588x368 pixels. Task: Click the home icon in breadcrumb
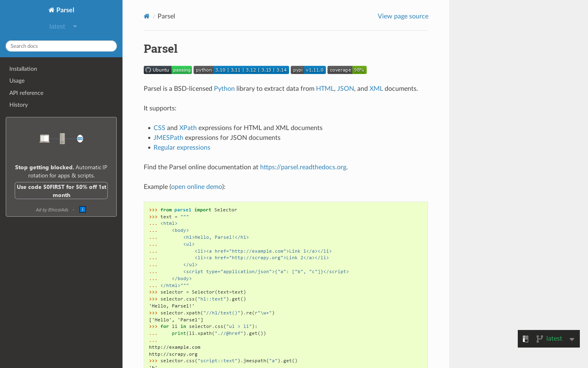click(147, 16)
